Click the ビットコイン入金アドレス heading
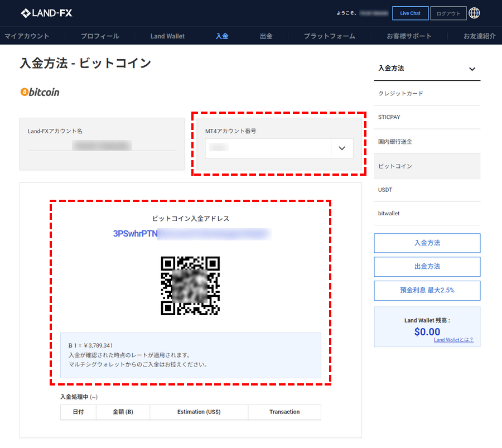This screenshot has height=448, width=502. point(191,219)
